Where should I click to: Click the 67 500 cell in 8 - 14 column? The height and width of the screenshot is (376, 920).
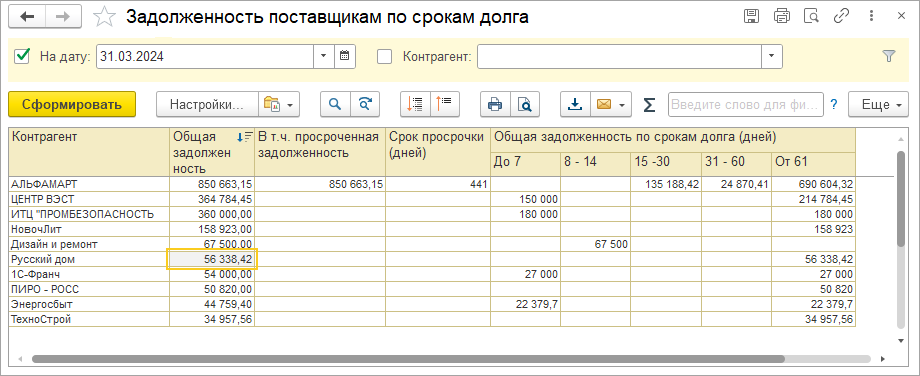click(596, 244)
